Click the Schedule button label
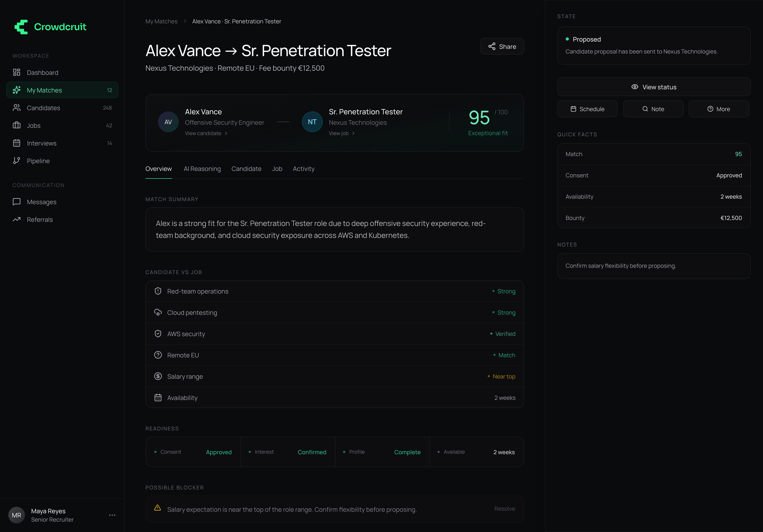 [592, 109]
